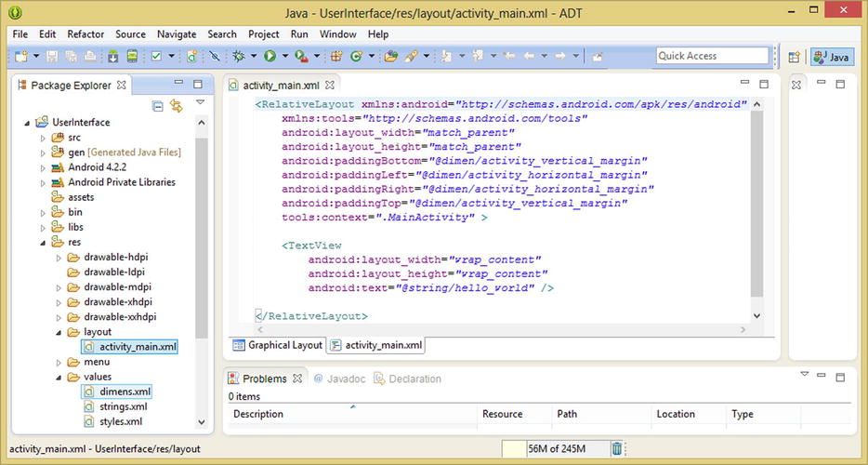
Task: Click the Search flashlight icon
Action: (411, 56)
